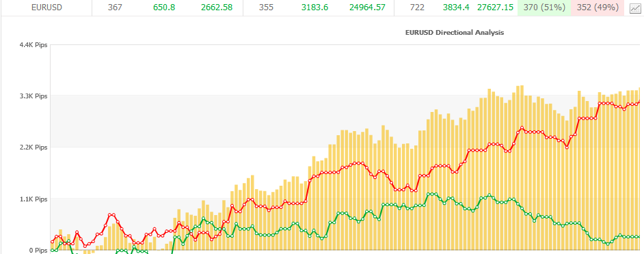
Task: Click the 355 trades value
Action: pyautogui.click(x=267, y=8)
